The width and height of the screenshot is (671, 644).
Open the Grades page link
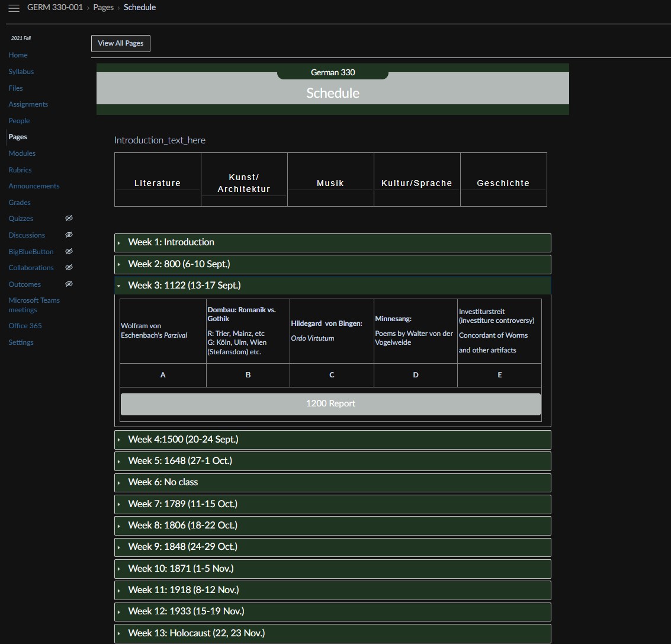tap(20, 203)
